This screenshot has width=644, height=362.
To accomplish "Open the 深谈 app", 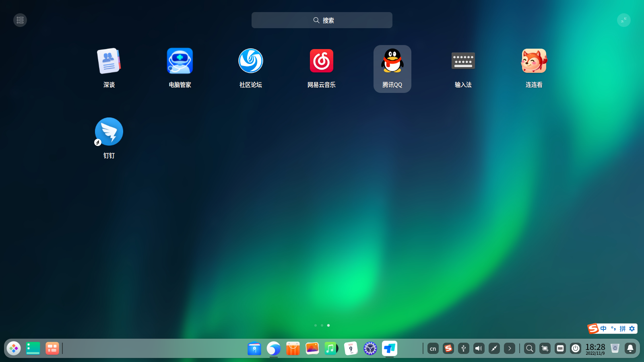I will [x=109, y=61].
